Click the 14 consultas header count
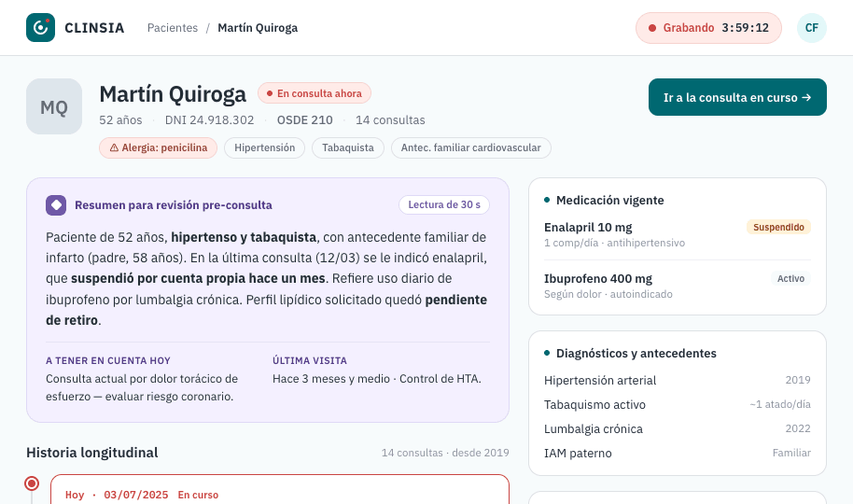Viewport: 853px width, 504px height. point(390,119)
